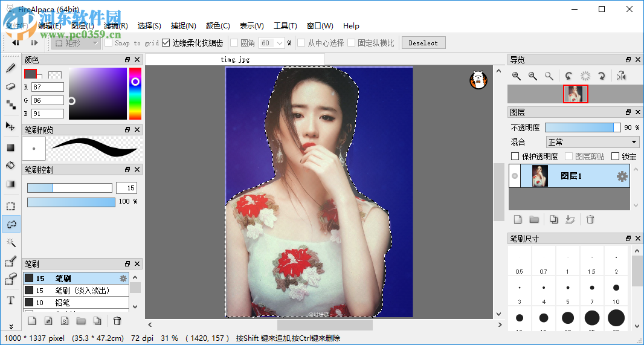Add a brush folder in Brush panel

click(81, 321)
